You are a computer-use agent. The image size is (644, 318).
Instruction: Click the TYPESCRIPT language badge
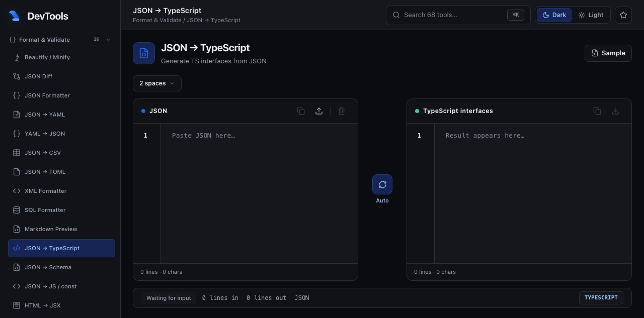[x=601, y=298]
